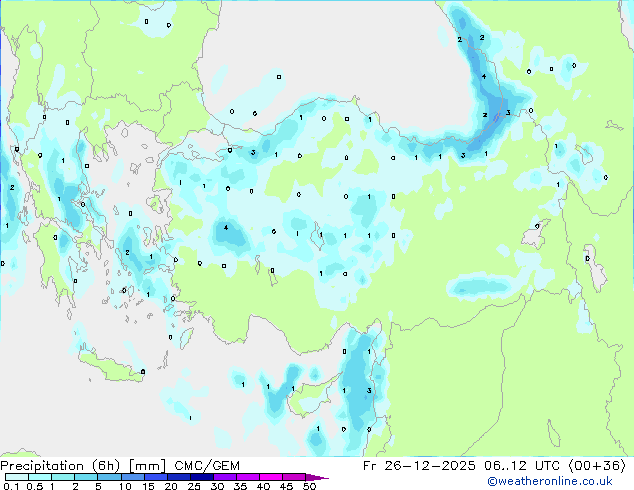Click the dark blue swatch between 20 and 25

pyautogui.click(x=178, y=477)
